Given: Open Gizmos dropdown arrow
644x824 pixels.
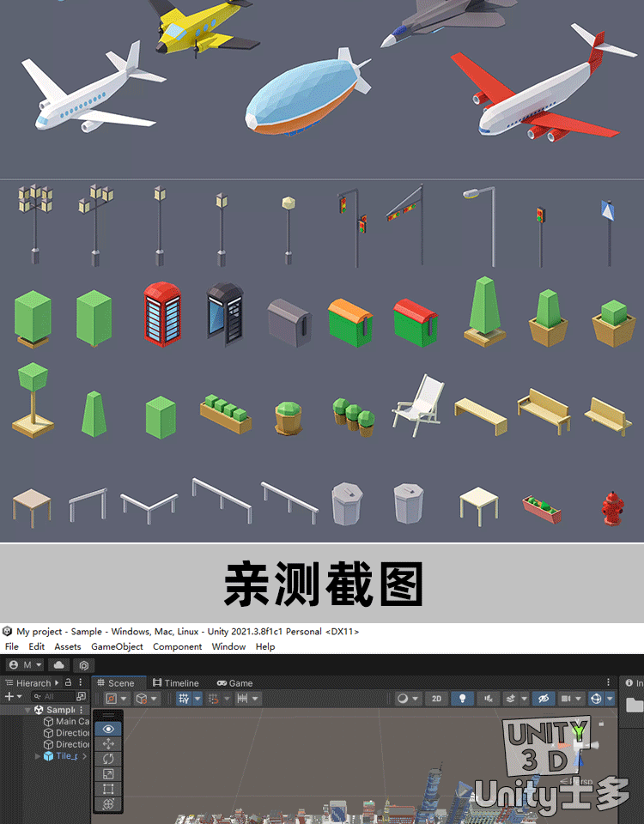Looking at the screenshot, I should click(x=610, y=699).
